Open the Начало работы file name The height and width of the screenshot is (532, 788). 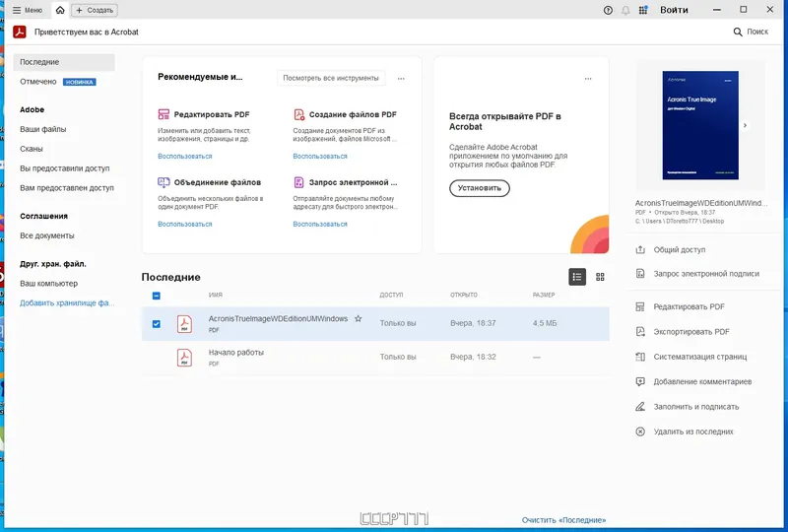pos(236,353)
